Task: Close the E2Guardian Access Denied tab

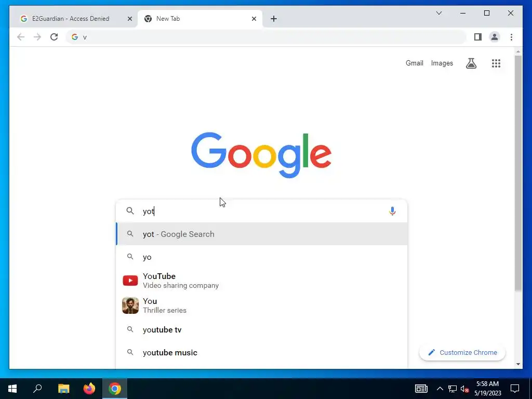Action: [129, 19]
